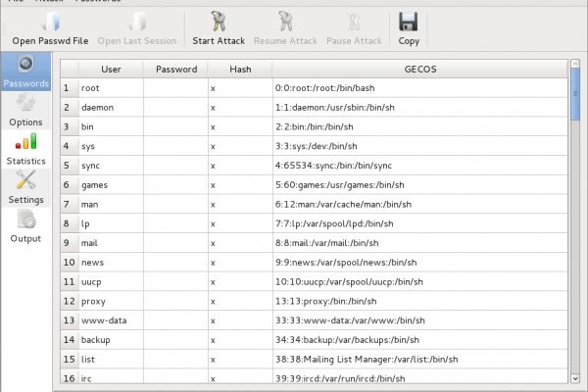
Task: Click the Password column header
Action: coord(175,70)
